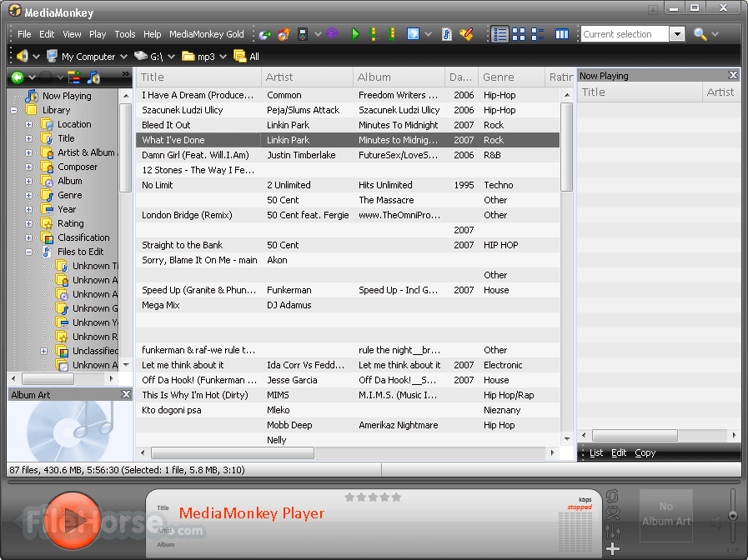Click the Current selection search field
The image size is (748, 560).
[x=625, y=34]
